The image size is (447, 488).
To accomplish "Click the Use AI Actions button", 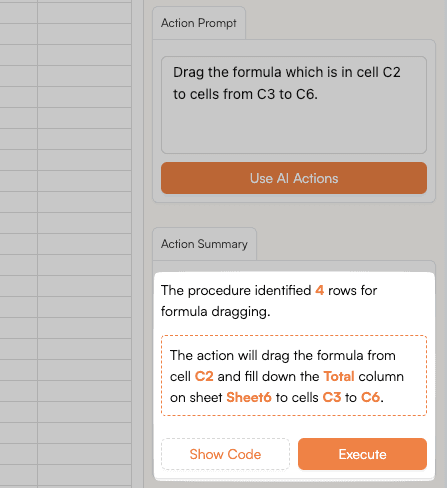I will 294,178.
